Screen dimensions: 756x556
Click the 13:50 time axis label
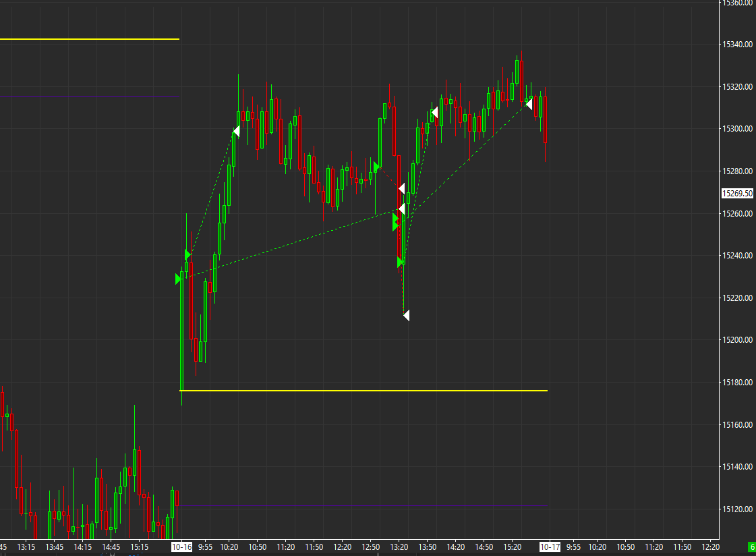[x=427, y=547]
